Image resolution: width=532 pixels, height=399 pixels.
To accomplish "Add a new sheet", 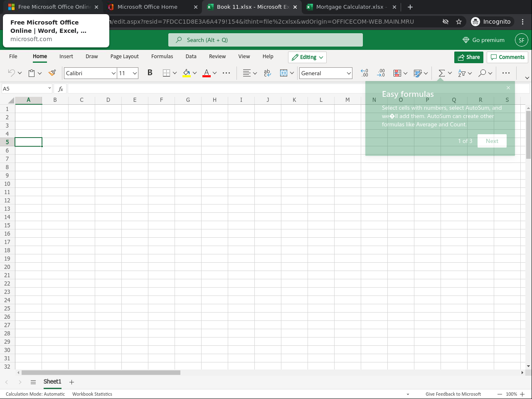I will 71,382.
